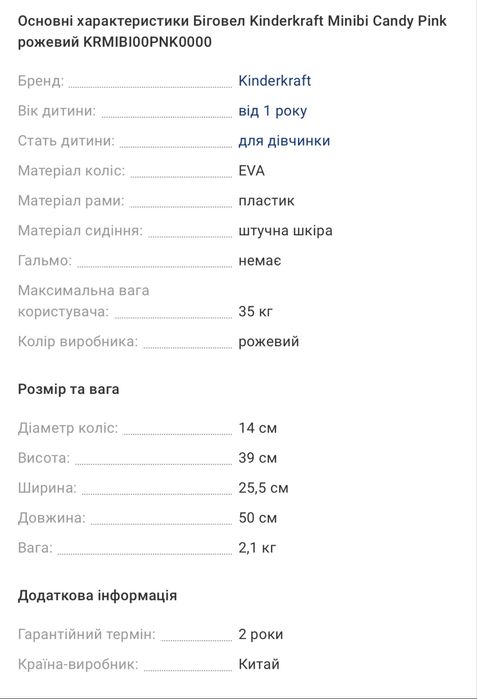
Task: Click the 'Бренд:' label
Action: [41, 81]
